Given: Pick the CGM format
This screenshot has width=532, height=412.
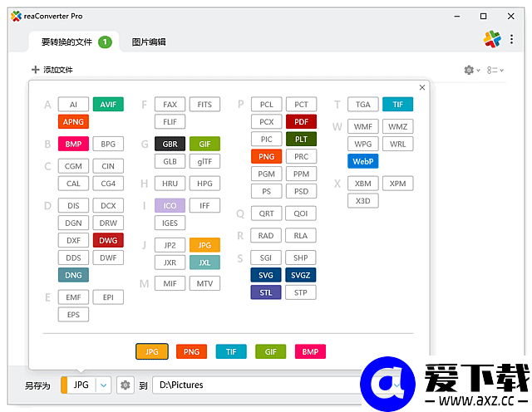Looking at the screenshot, I should coord(73,166).
